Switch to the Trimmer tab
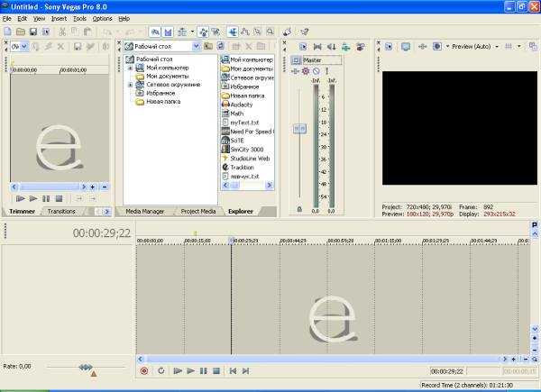The image size is (541, 392). pyautogui.click(x=22, y=212)
